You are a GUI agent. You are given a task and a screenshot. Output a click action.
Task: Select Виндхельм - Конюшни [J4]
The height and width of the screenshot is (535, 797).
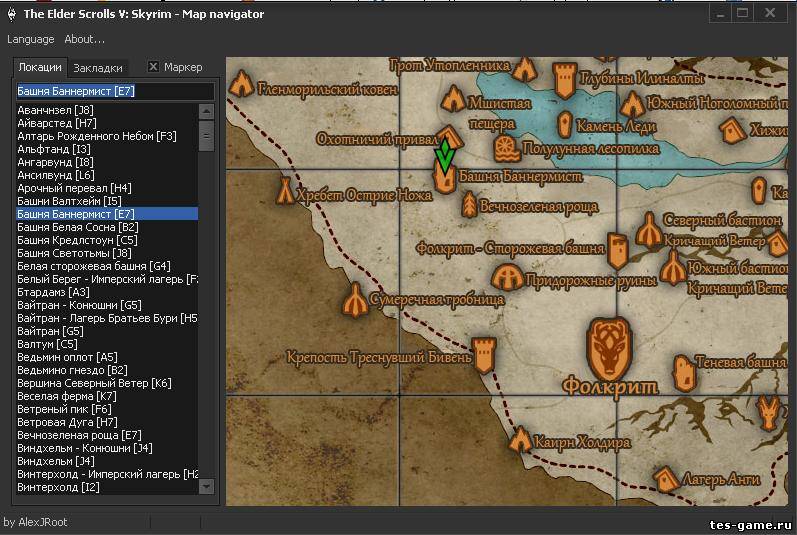(x=107, y=448)
